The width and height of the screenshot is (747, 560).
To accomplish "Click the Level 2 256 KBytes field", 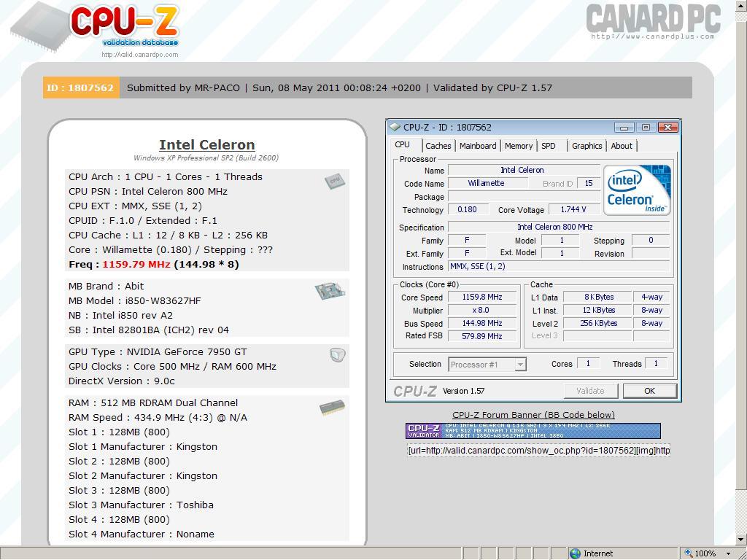I will [598, 323].
